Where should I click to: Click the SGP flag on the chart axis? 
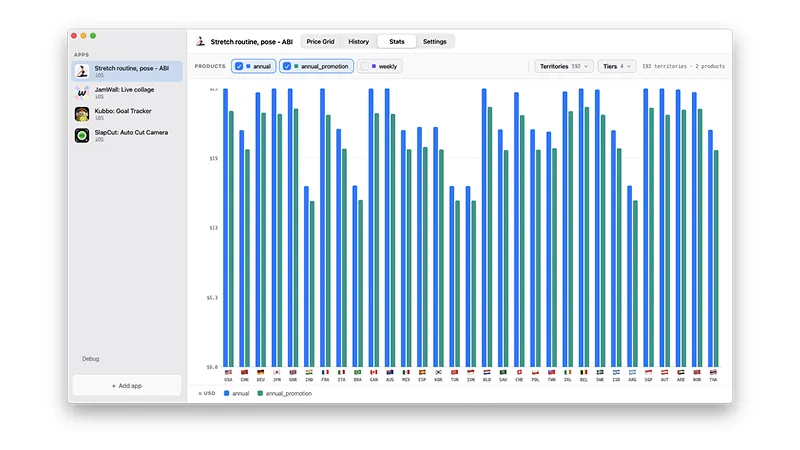tap(648, 372)
